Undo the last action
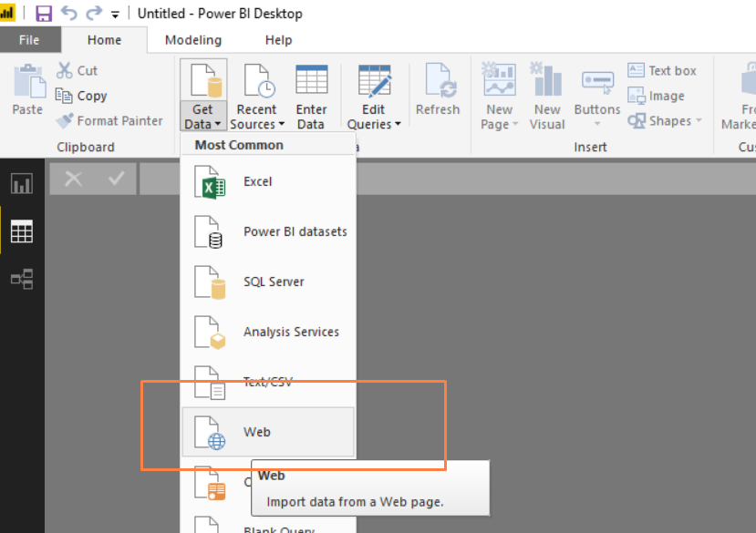The height and width of the screenshot is (533, 756). point(69,13)
